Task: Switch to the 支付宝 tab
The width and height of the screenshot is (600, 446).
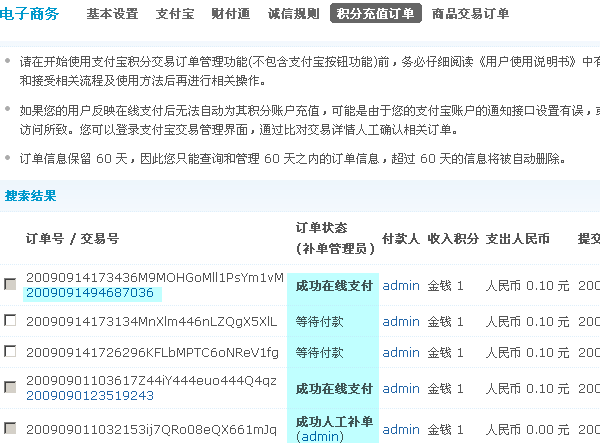Action: coord(175,14)
